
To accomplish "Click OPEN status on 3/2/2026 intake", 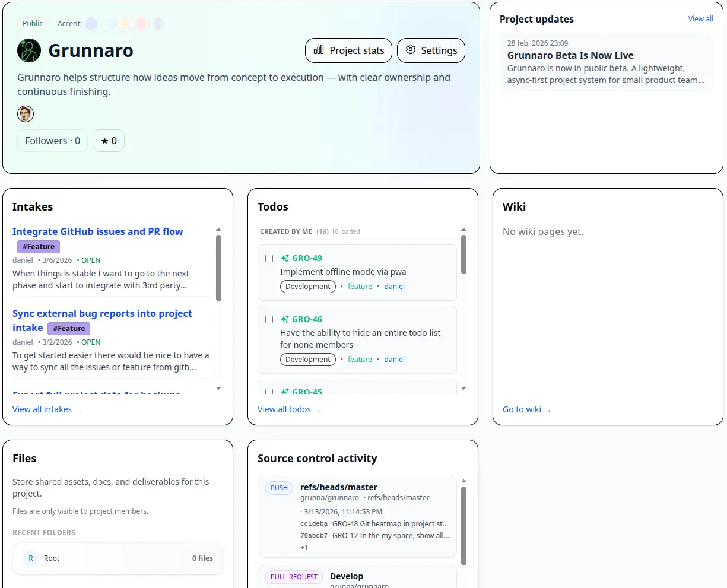I will [91, 342].
